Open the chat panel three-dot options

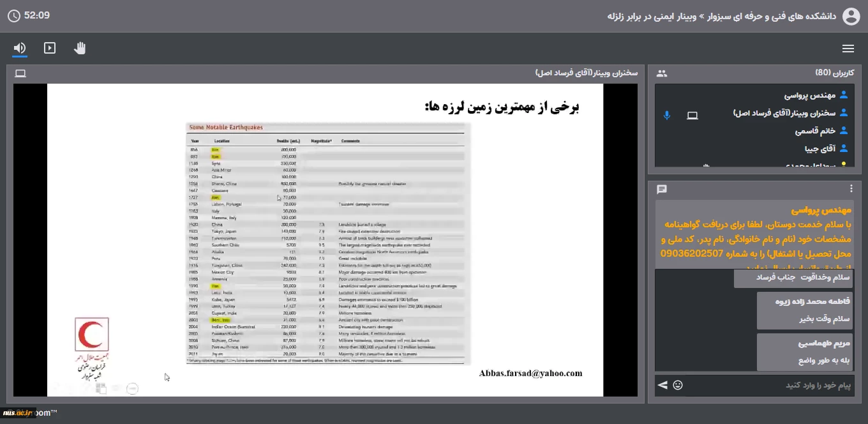pyautogui.click(x=851, y=189)
